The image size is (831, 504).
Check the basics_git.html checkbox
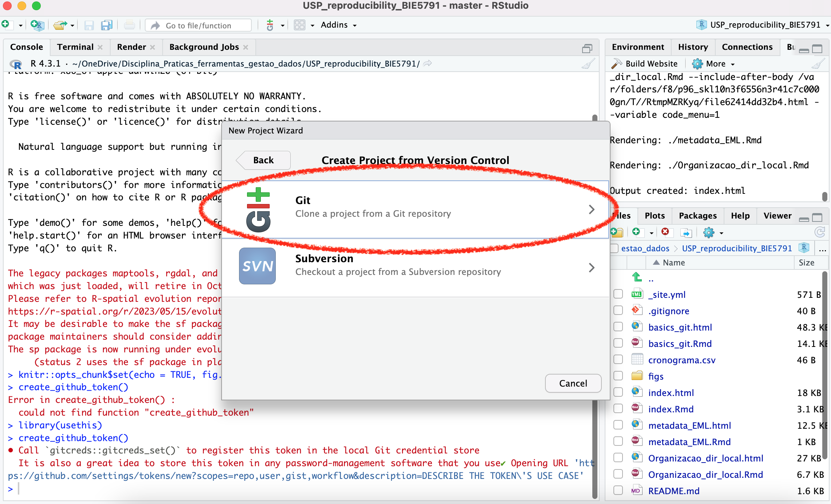[x=618, y=327]
